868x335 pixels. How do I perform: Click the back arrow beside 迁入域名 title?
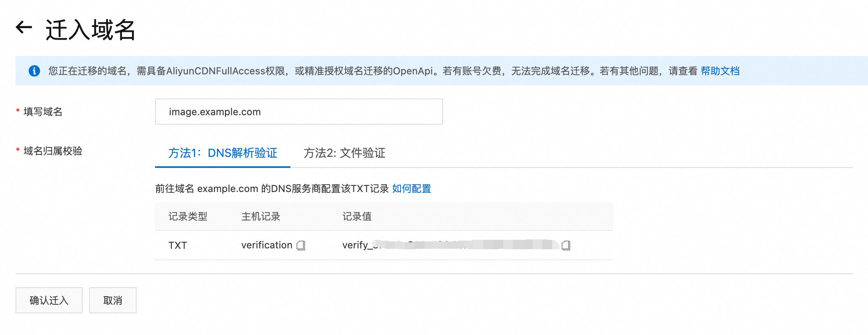25,27
